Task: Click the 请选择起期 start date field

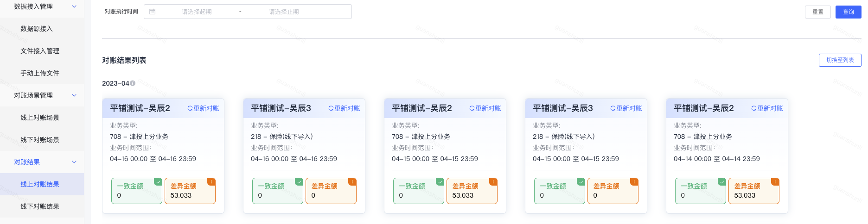Action: click(x=197, y=12)
